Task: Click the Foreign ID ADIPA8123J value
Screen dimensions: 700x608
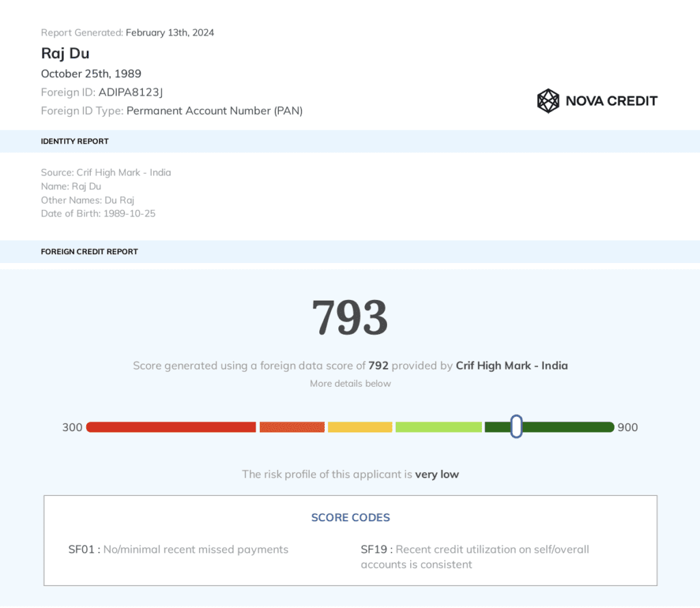Action: pyautogui.click(x=131, y=92)
